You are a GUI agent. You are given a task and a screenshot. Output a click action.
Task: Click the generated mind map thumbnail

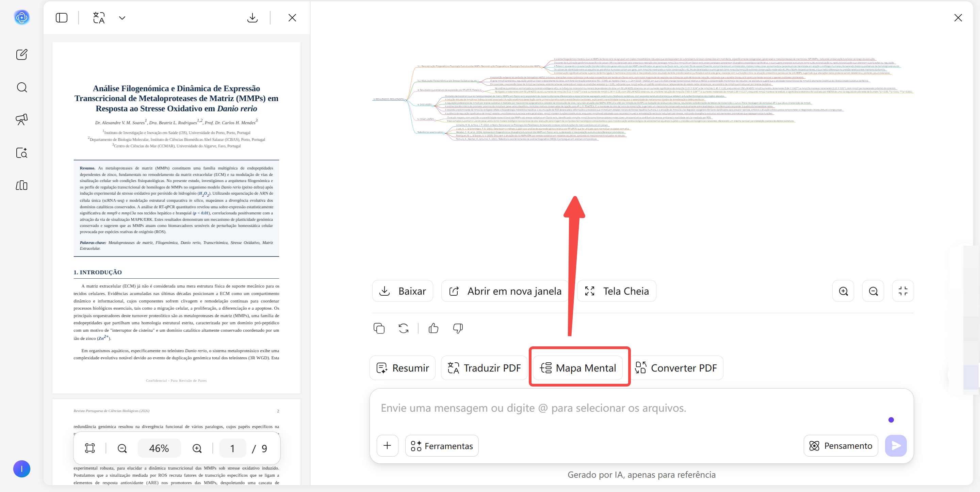point(643,100)
